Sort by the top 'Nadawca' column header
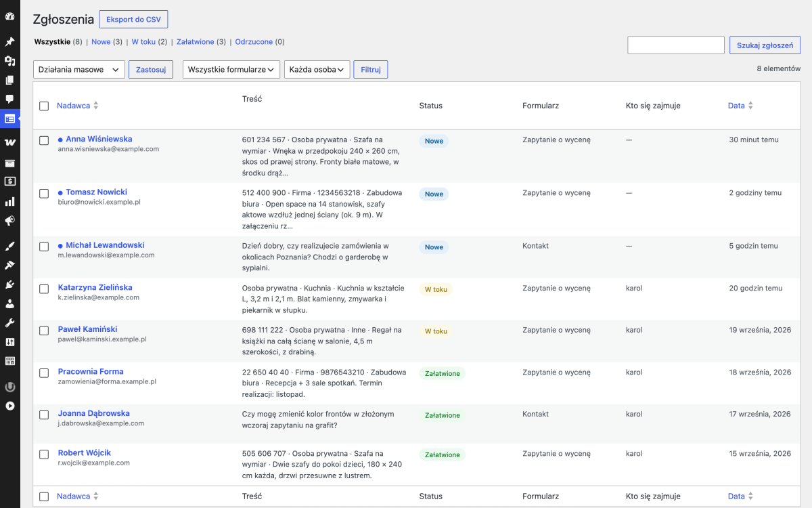Image resolution: width=812 pixels, height=508 pixels. pos(77,106)
